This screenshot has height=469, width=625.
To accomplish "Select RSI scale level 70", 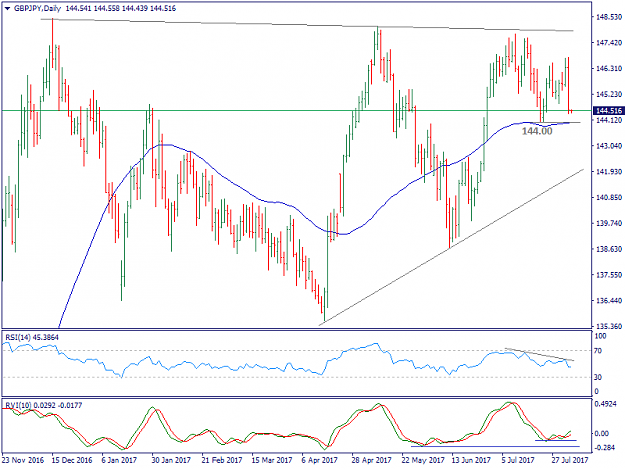I will (x=598, y=351).
